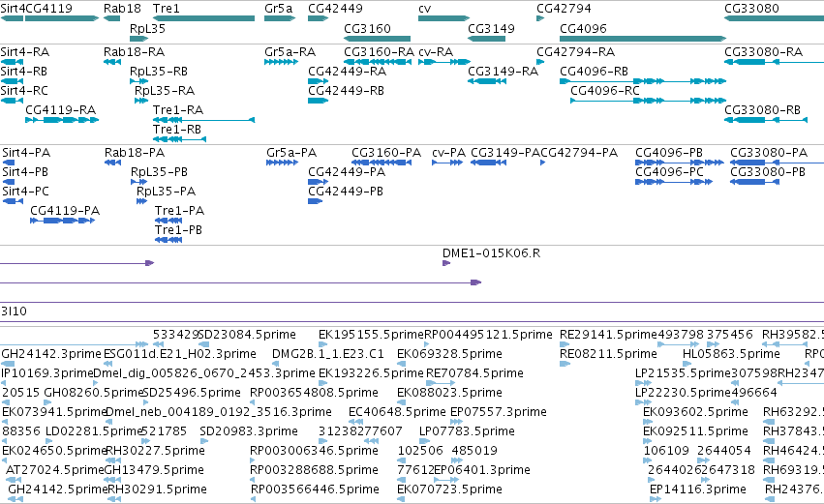Image resolution: width=824 pixels, height=504 pixels.
Task: Click the Rab18 gene name
Action: (122, 9)
